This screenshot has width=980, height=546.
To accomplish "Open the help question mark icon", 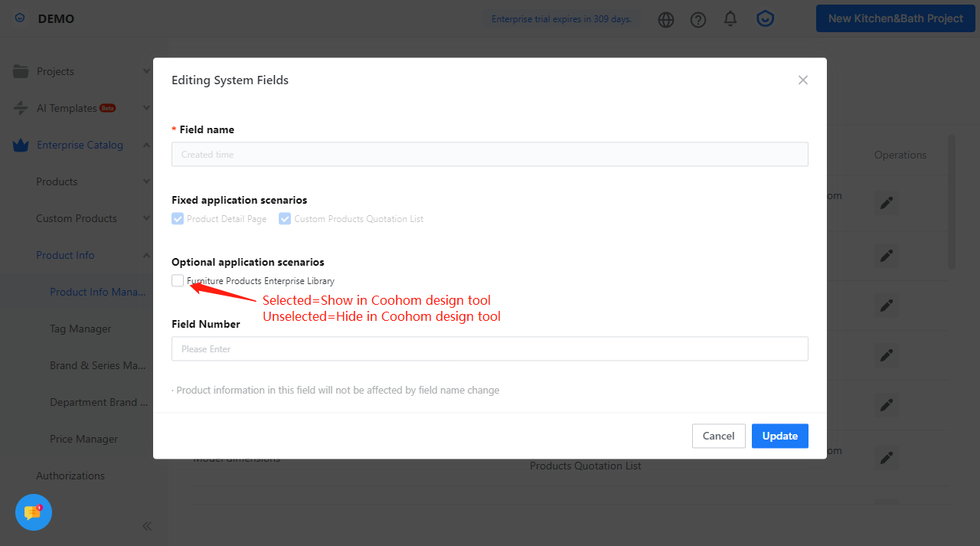I will (698, 19).
